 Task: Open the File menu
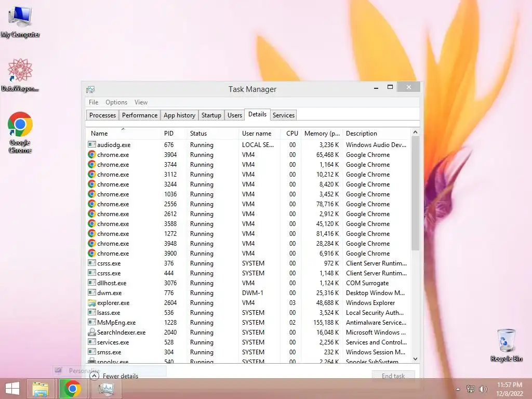pyautogui.click(x=94, y=102)
